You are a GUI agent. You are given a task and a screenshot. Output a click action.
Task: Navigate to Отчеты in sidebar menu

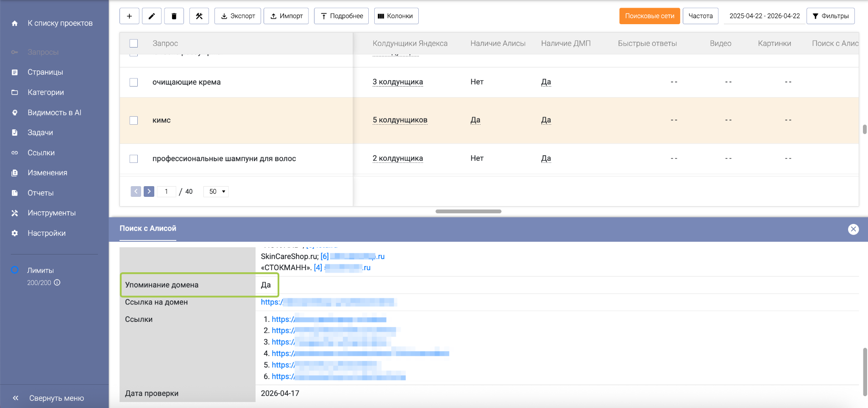coord(40,193)
